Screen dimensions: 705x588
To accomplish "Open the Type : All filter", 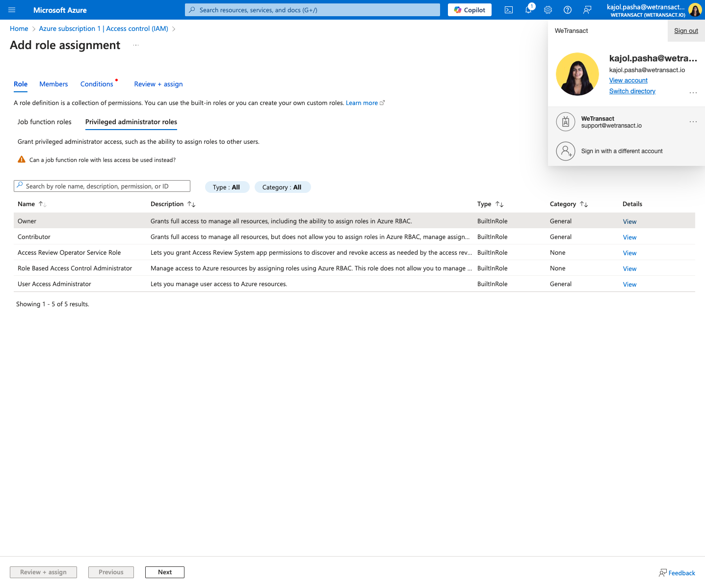I will click(x=227, y=187).
